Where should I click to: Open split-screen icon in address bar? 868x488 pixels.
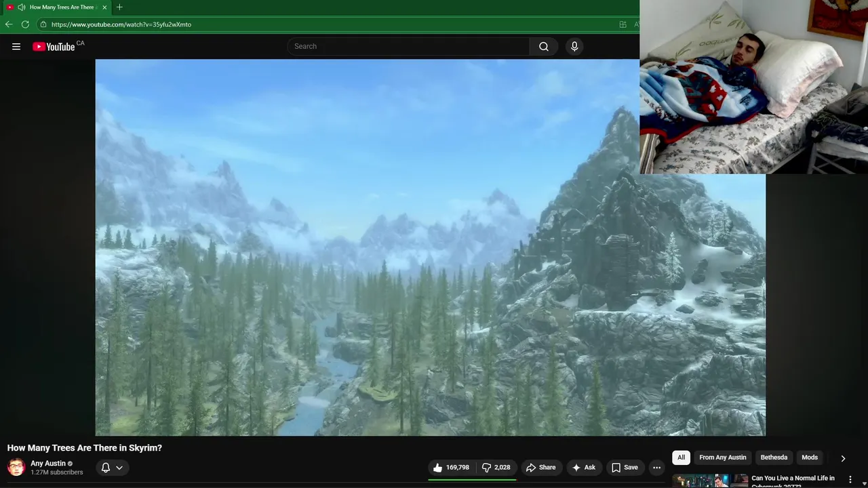623,24
